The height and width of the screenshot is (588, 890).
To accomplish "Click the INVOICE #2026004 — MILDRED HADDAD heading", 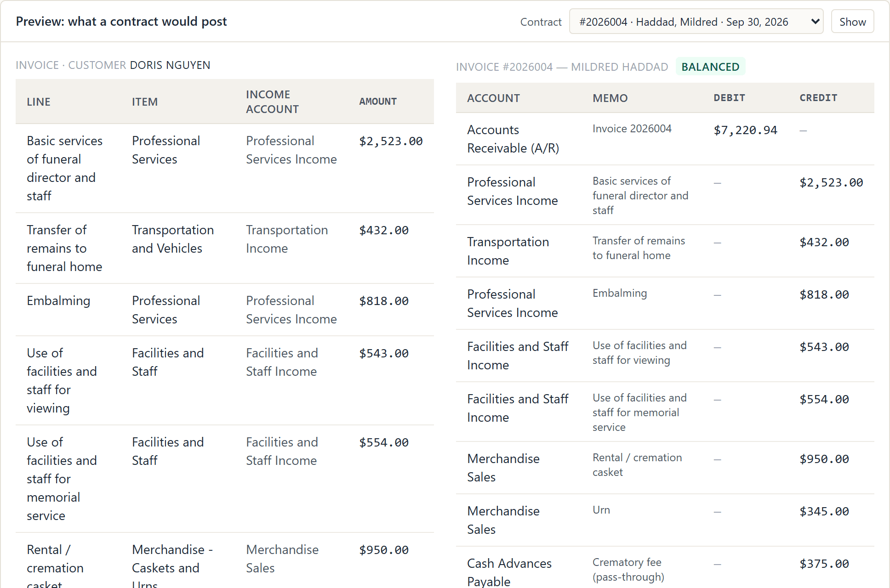I will pyautogui.click(x=562, y=67).
